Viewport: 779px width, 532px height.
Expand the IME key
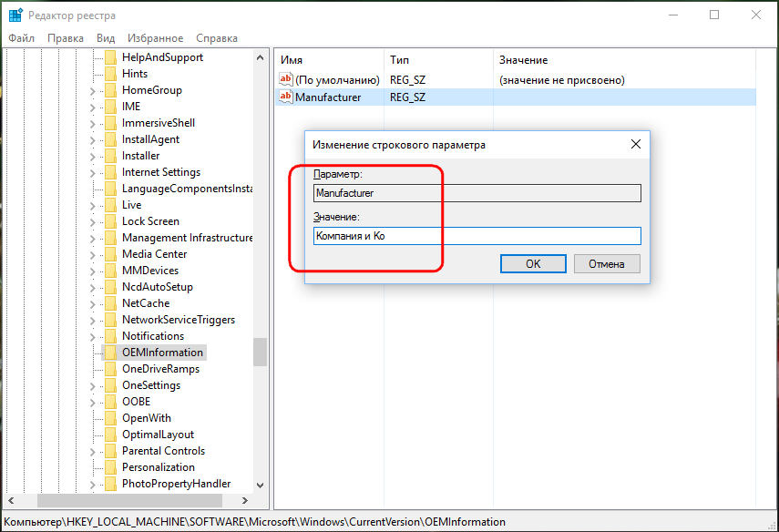(x=92, y=107)
